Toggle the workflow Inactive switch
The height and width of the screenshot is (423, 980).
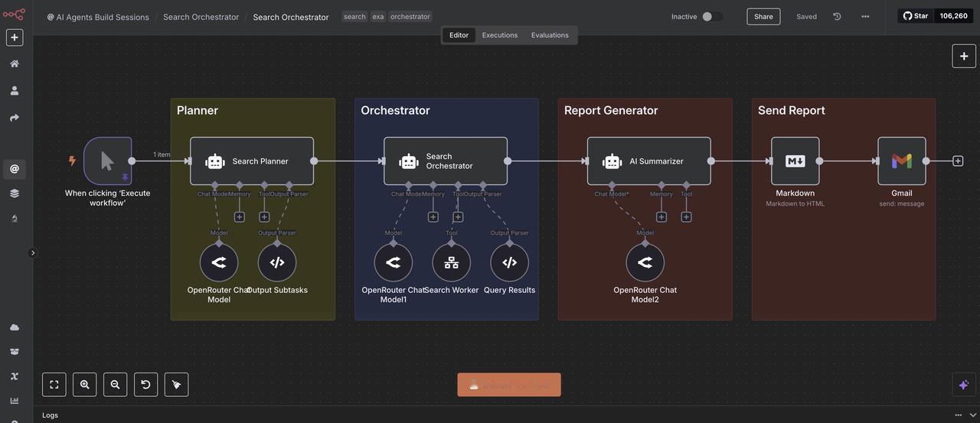[710, 17]
